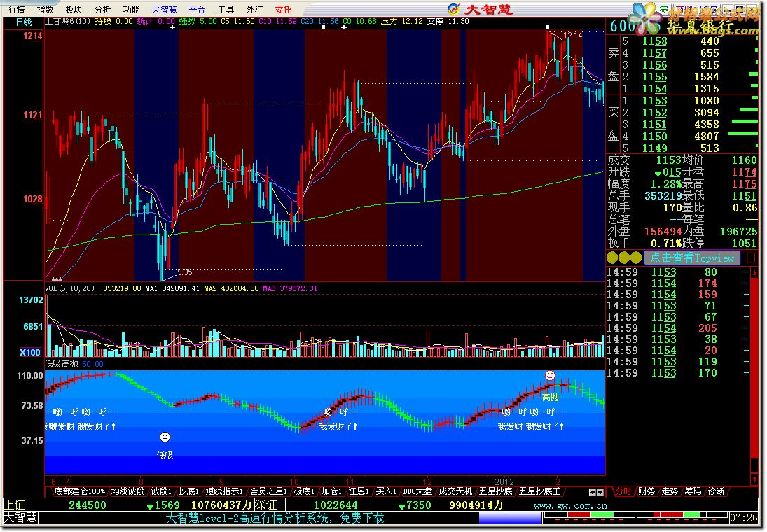Open the red 委托 menu

click(x=283, y=9)
